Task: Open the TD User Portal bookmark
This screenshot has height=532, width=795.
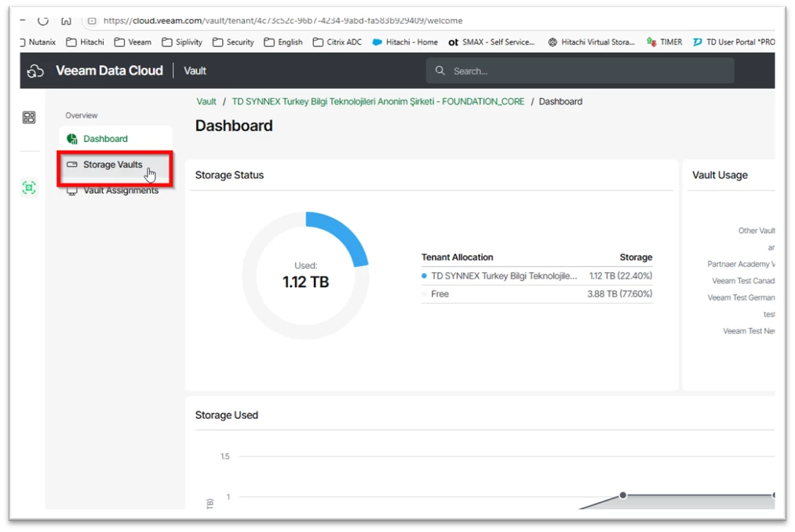Action: [734, 42]
